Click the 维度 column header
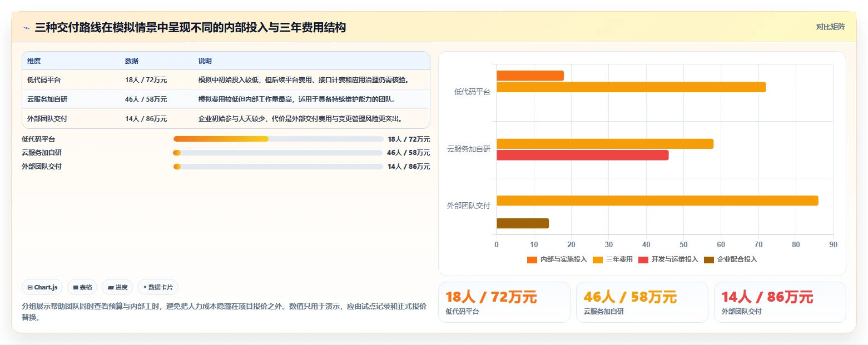This screenshot has width=868, height=345. [34, 61]
